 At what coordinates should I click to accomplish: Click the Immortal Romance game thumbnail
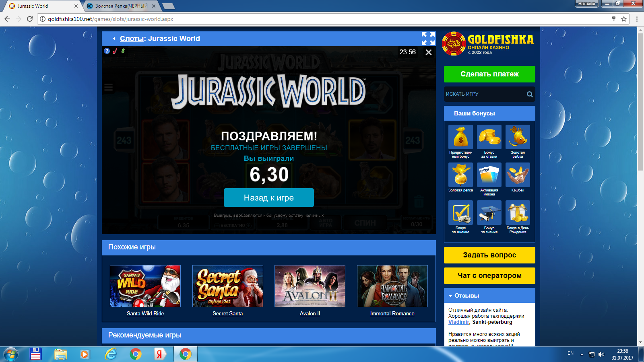point(392,286)
